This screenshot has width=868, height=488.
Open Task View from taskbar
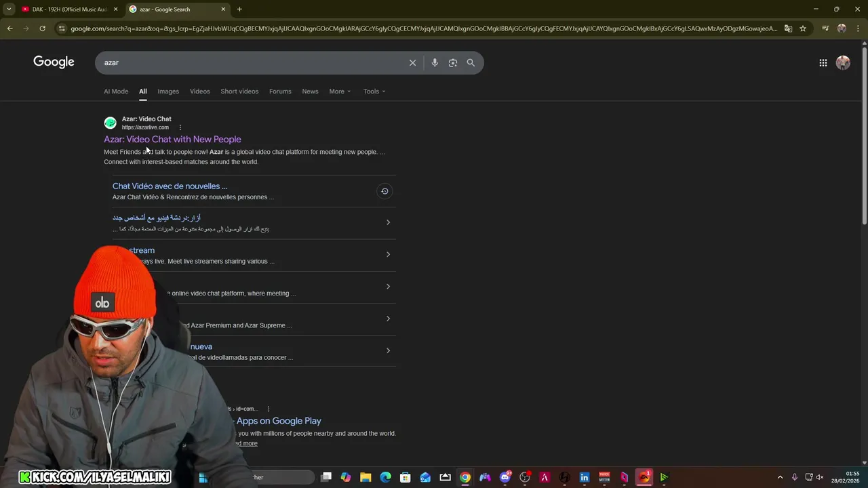(x=326, y=477)
